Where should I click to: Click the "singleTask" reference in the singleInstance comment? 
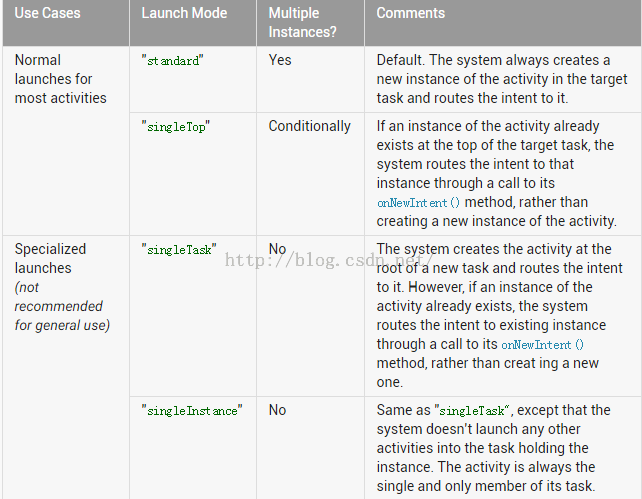pos(473,411)
